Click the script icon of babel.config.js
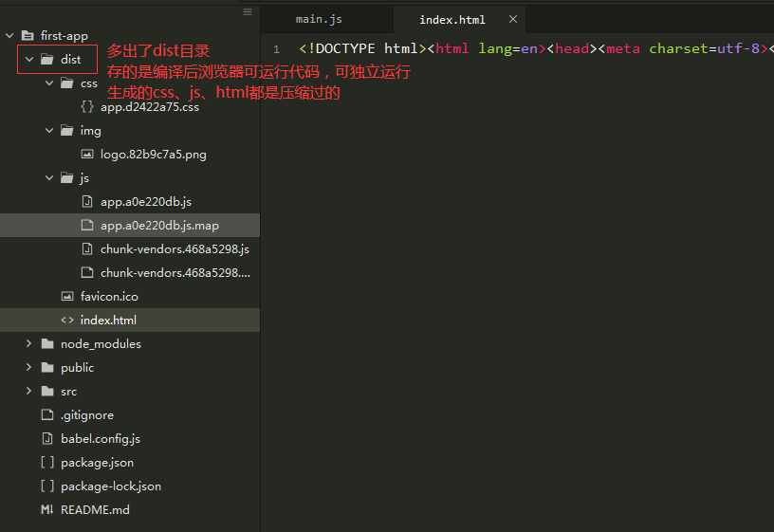 click(x=47, y=438)
